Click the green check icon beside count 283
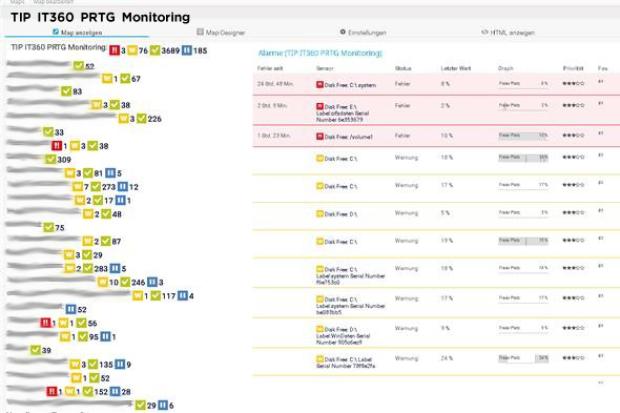 (88, 268)
